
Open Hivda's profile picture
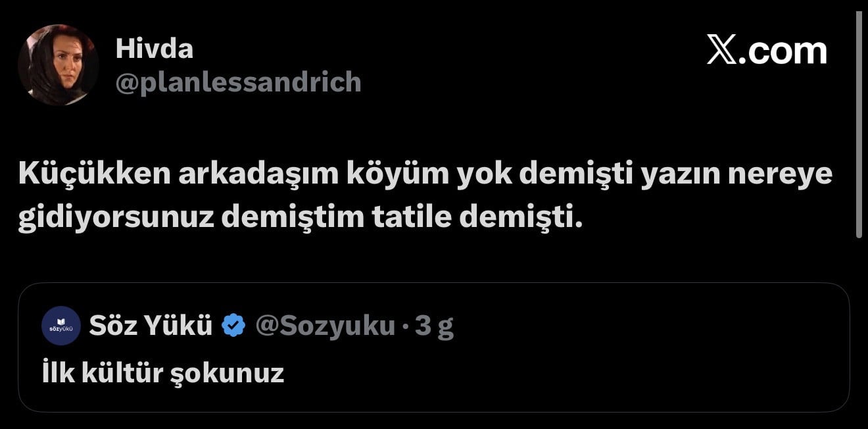pyautogui.click(x=59, y=65)
